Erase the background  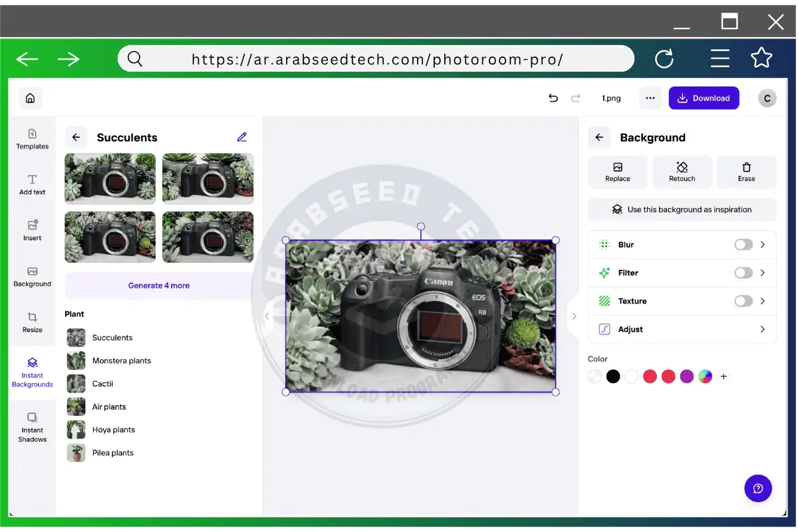[x=746, y=172]
